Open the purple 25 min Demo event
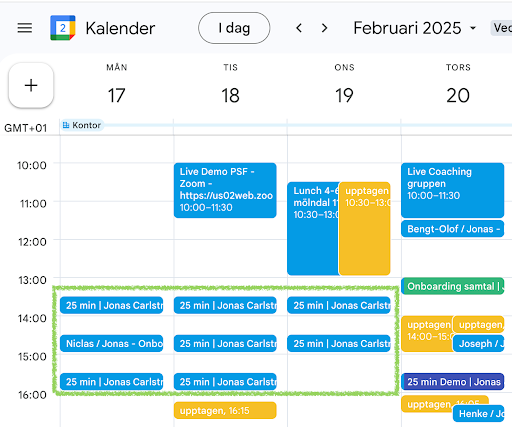 [x=453, y=382]
